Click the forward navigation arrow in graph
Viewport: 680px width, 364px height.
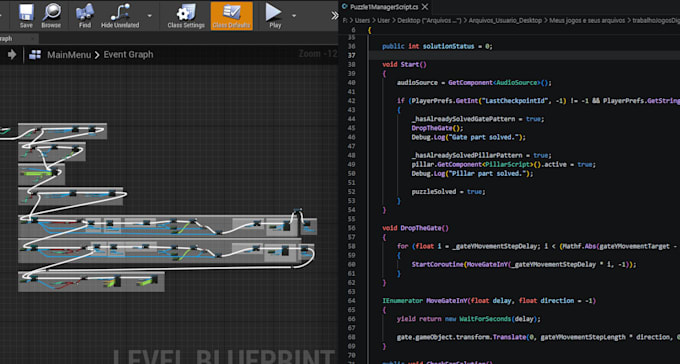point(12,55)
